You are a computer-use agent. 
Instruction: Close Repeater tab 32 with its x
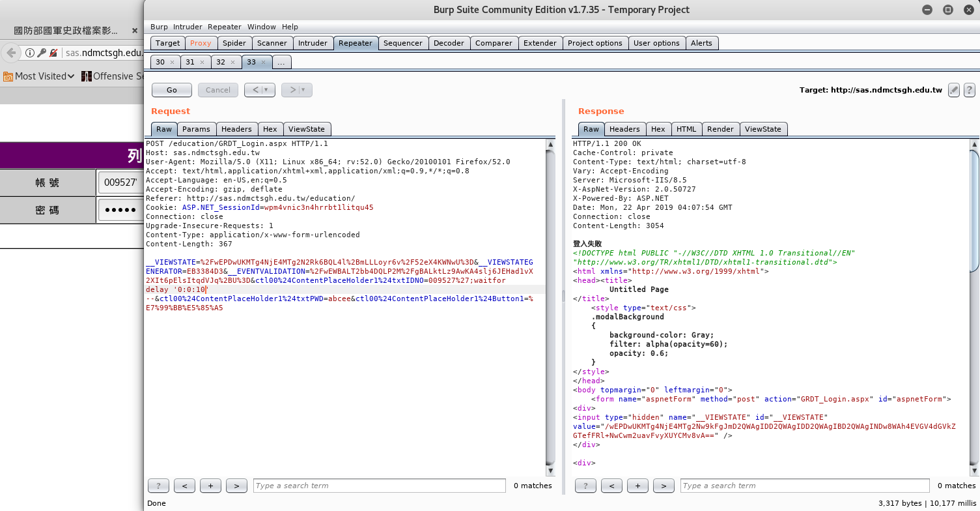pyautogui.click(x=232, y=63)
